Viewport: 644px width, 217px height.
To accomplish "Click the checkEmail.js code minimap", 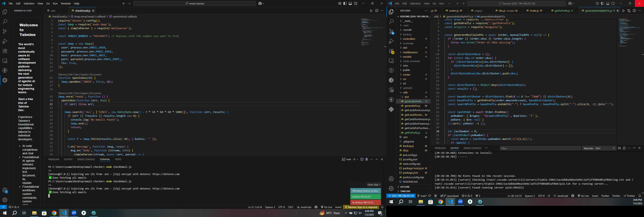I will click(372, 32).
